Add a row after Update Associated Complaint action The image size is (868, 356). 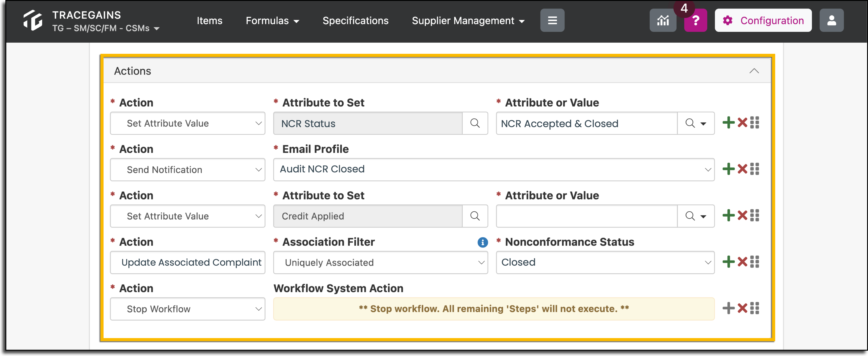click(729, 262)
